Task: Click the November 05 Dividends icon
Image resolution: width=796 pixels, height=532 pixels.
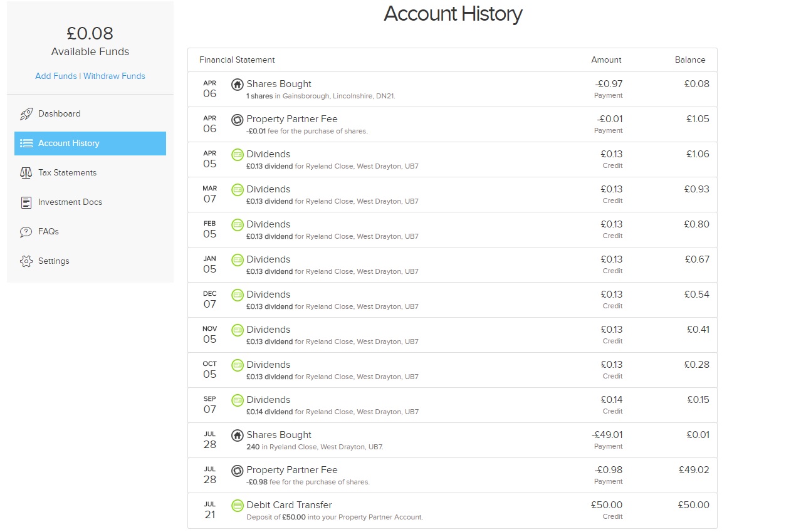Action: pos(238,330)
